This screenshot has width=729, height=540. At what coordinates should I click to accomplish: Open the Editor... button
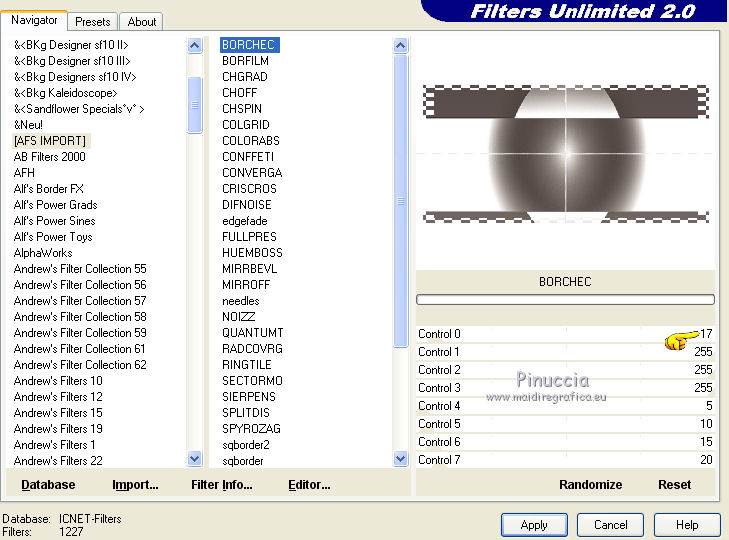click(309, 485)
